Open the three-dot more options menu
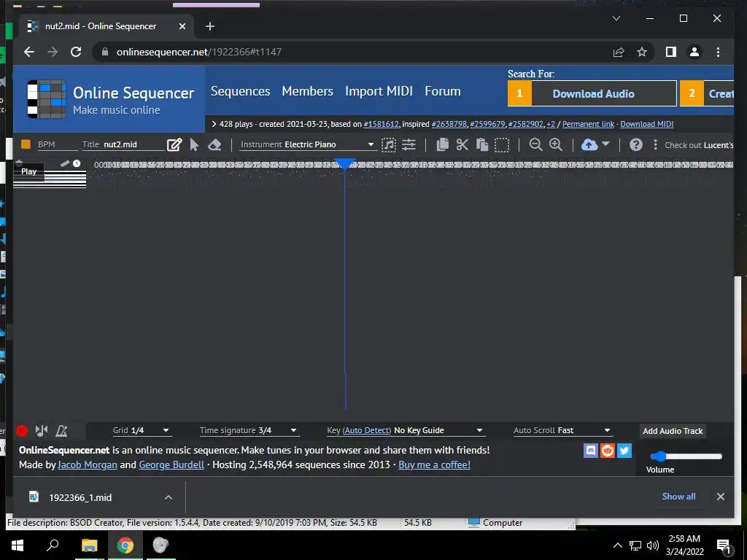747x560 pixels. [x=656, y=144]
